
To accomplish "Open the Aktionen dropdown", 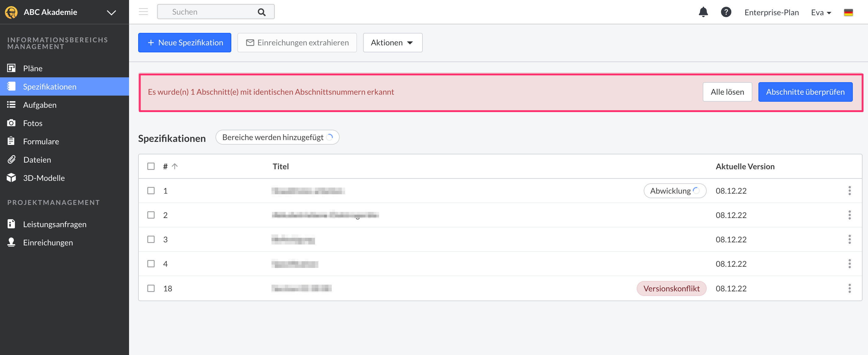I will [x=392, y=43].
